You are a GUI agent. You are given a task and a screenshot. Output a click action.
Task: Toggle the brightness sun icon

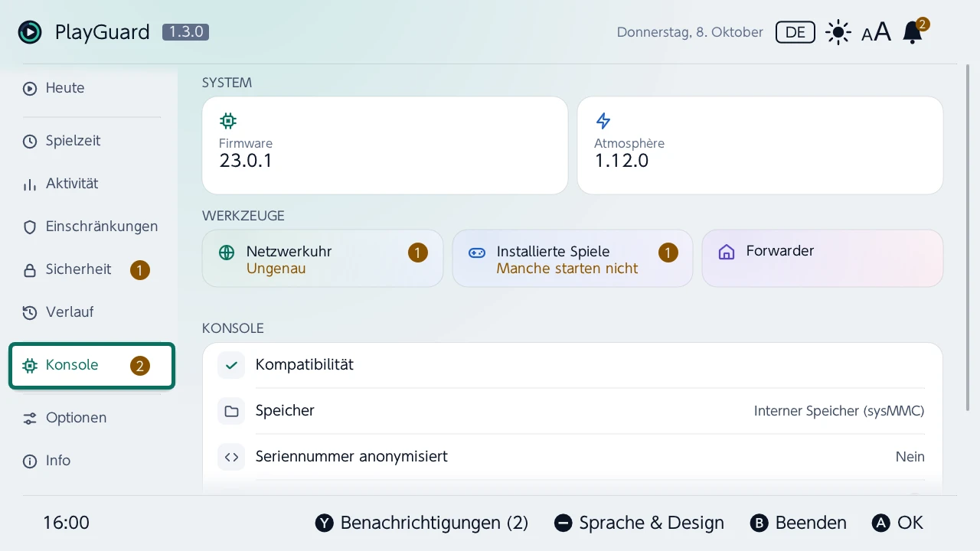[838, 32]
